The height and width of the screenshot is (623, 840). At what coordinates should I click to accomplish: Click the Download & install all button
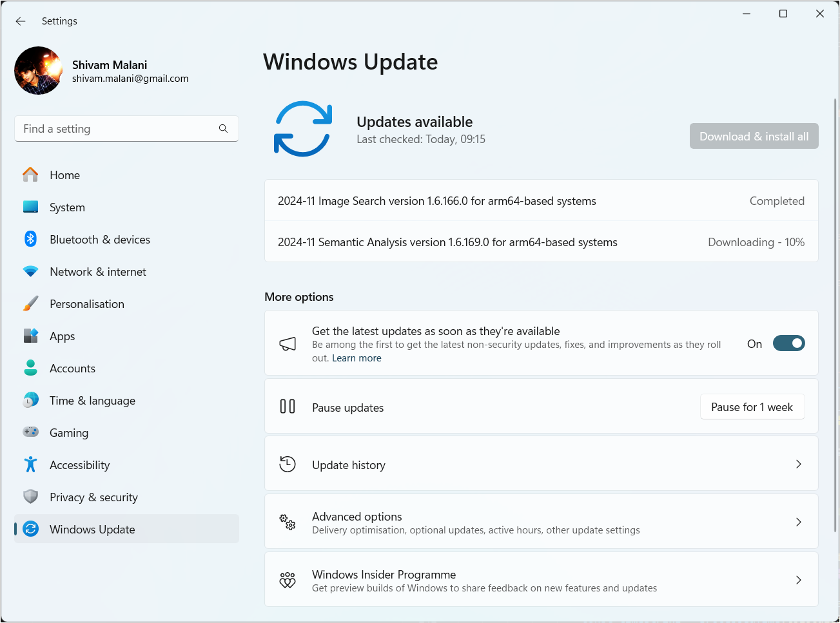pyautogui.click(x=754, y=136)
